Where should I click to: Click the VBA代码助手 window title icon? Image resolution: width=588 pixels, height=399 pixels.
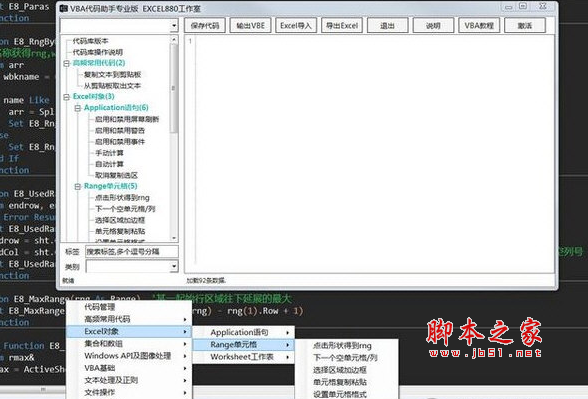pyautogui.click(x=64, y=8)
